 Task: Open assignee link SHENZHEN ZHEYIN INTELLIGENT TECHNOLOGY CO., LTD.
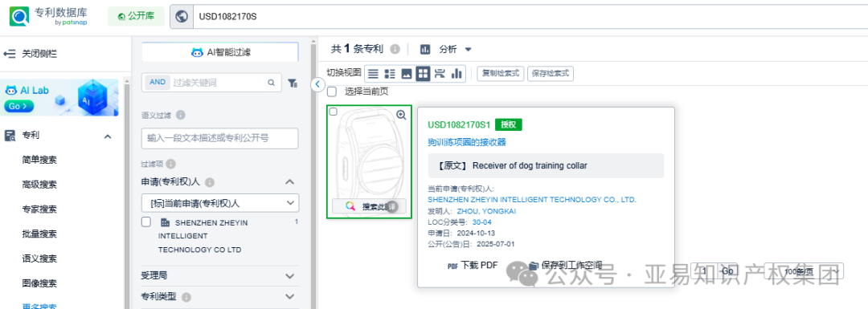(532, 200)
